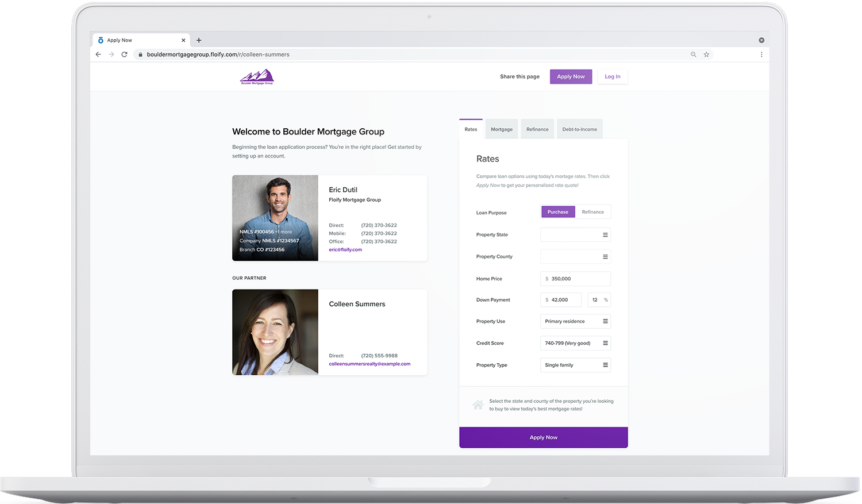This screenshot has height=504, width=862.
Task: Bookmark the page with the star icon
Action: [706, 55]
